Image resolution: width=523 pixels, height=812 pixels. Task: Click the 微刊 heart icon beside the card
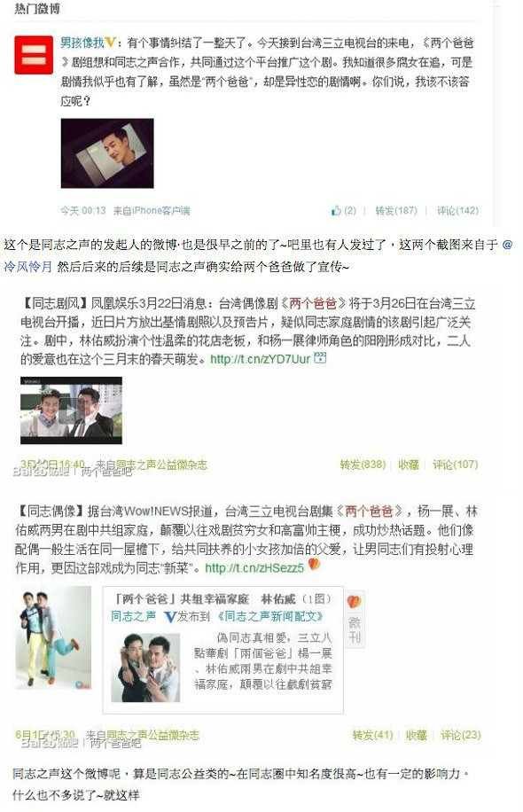tap(355, 602)
